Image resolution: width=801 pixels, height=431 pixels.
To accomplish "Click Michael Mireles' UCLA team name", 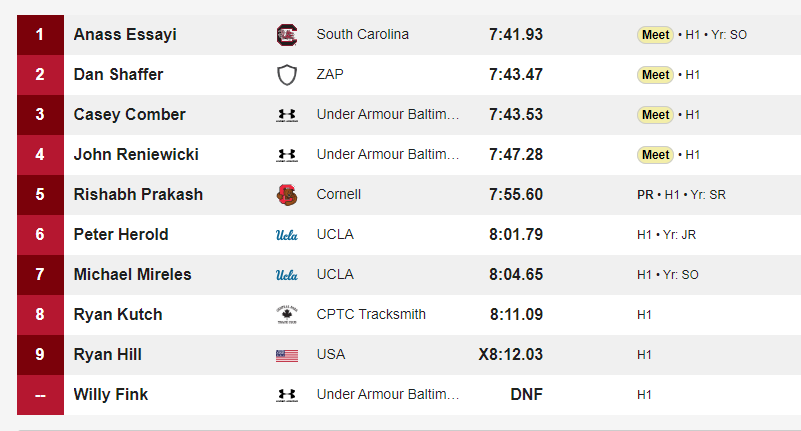I will [x=335, y=274].
